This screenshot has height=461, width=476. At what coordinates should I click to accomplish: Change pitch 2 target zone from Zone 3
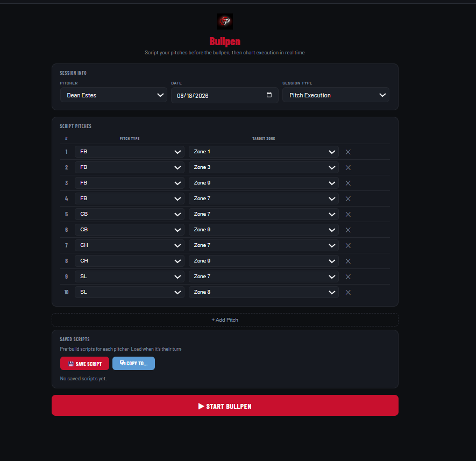click(264, 167)
